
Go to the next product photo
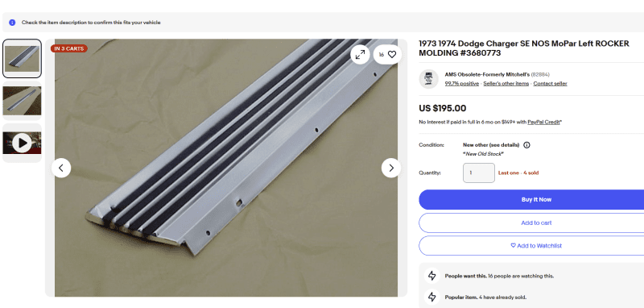coord(391,168)
